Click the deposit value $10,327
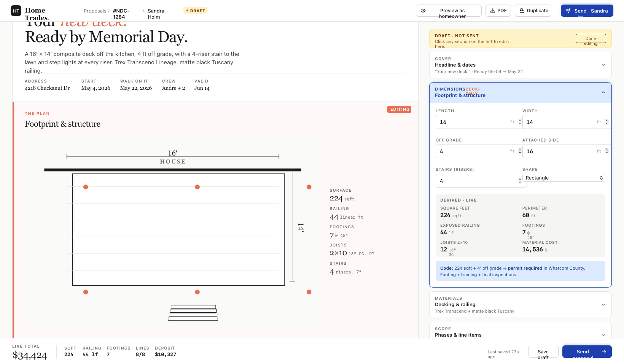This screenshot has width=624, height=364. pos(166,354)
